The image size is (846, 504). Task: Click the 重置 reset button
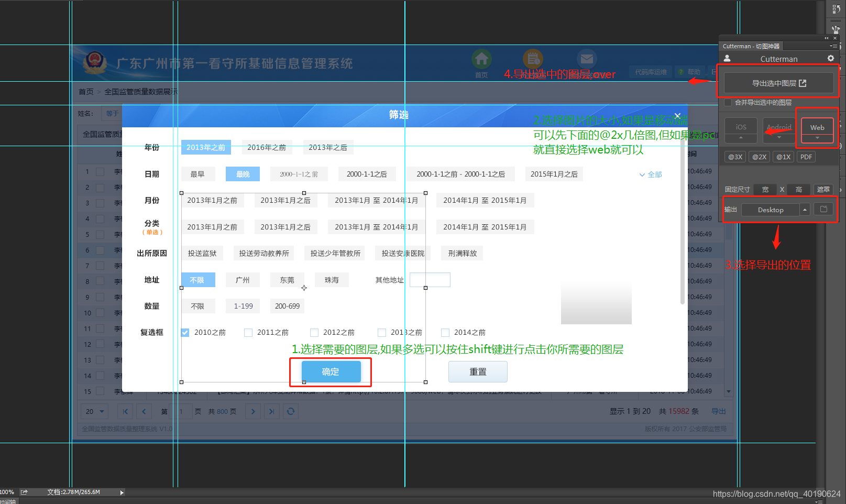pyautogui.click(x=478, y=371)
